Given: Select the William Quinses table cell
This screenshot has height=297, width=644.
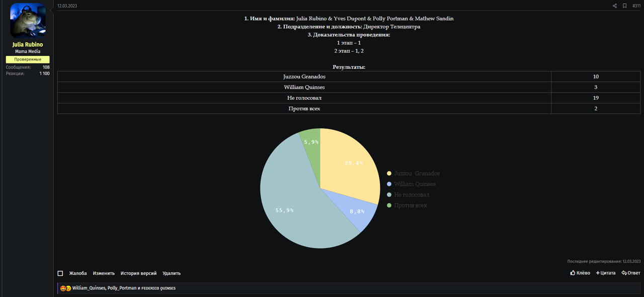Looking at the screenshot, I should pyautogui.click(x=304, y=87).
